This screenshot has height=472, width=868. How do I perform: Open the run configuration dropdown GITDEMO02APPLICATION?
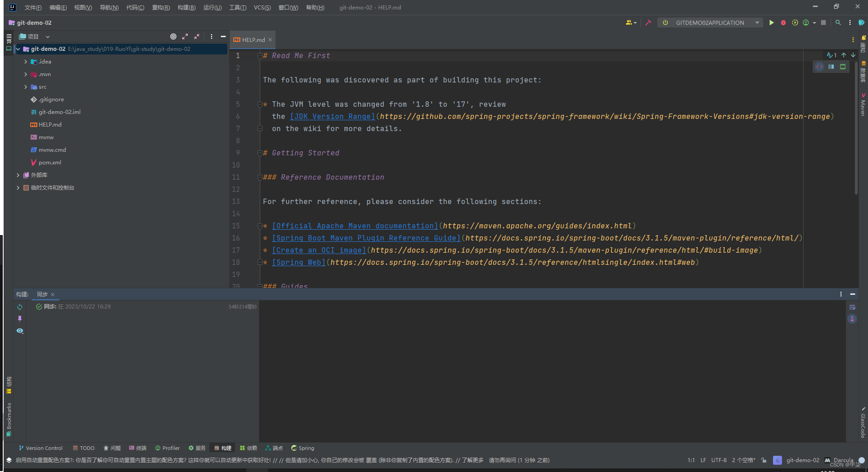(710, 23)
